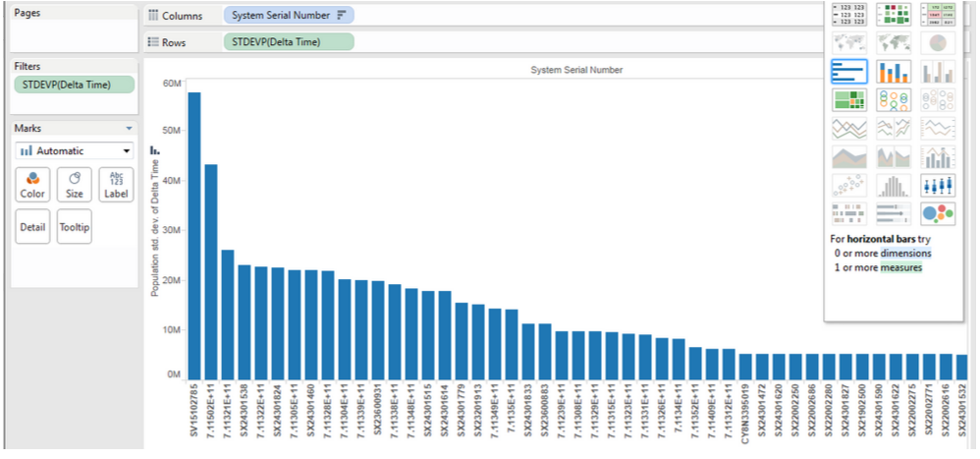Choose packed bubbles chart type
Screen dimensions: 980x459
click(938, 213)
